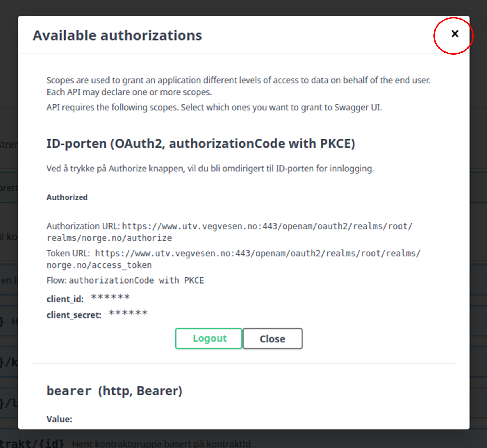Click the Token URL address text
The height and width of the screenshot is (448, 487).
[233, 259]
